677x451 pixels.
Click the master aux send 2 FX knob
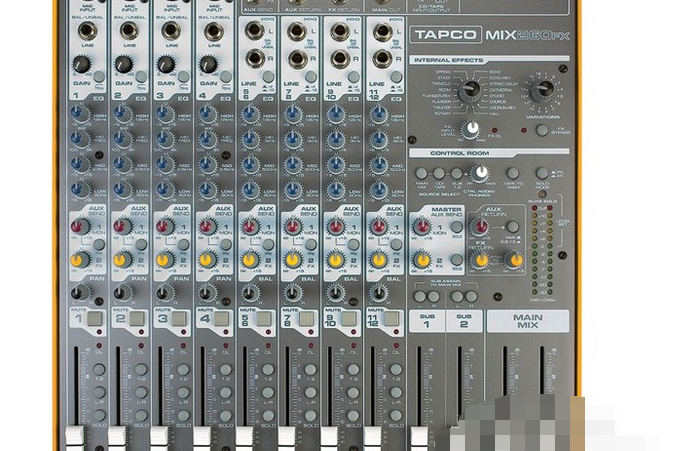(x=421, y=260)
